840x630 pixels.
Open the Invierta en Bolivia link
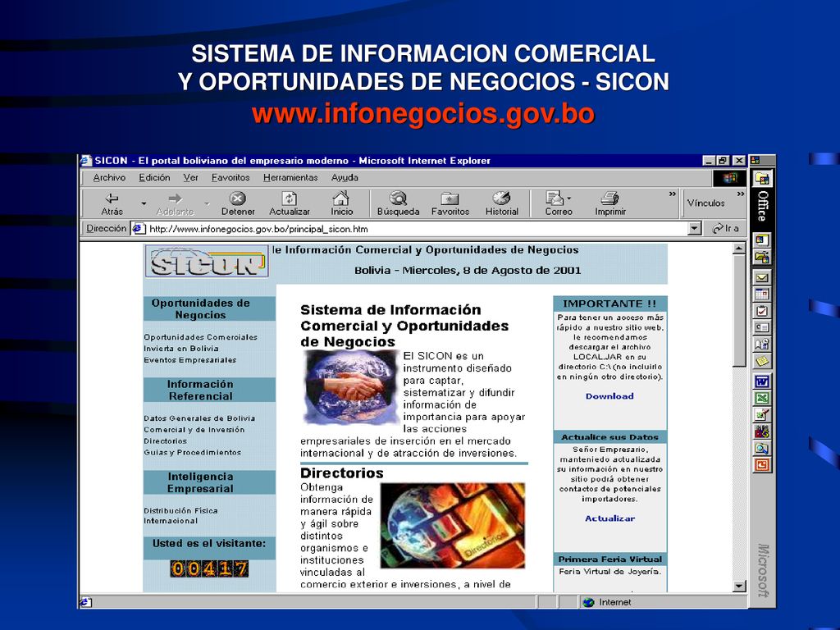(181, 348)
